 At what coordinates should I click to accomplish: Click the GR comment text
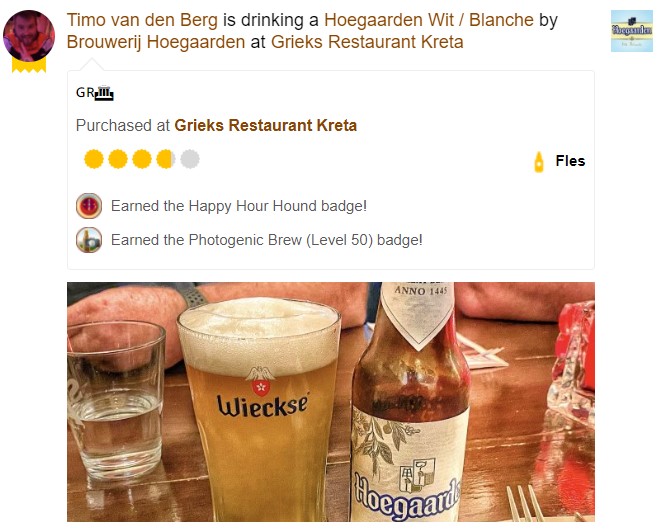85,93
